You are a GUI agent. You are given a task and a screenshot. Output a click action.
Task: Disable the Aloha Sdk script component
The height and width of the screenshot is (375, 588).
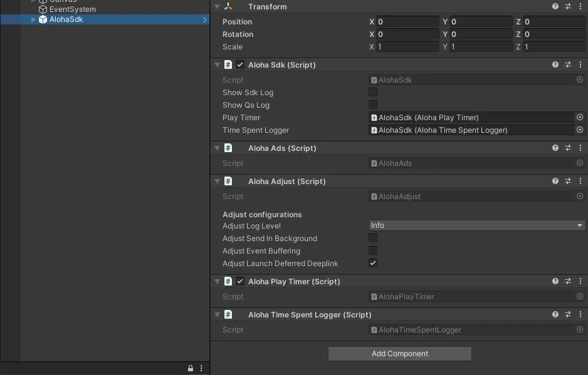pos(240,64)
